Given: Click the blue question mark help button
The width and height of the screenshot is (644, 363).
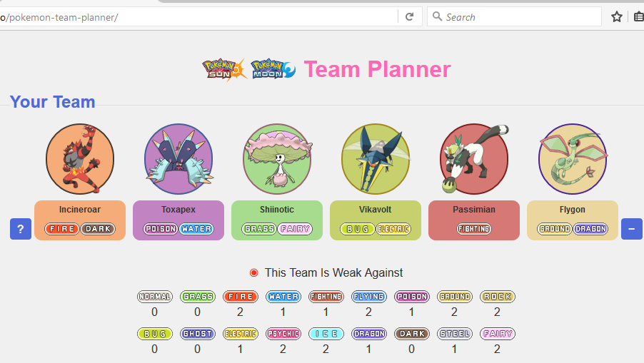Looking at the screenshot, I should [x=21, y=229].
